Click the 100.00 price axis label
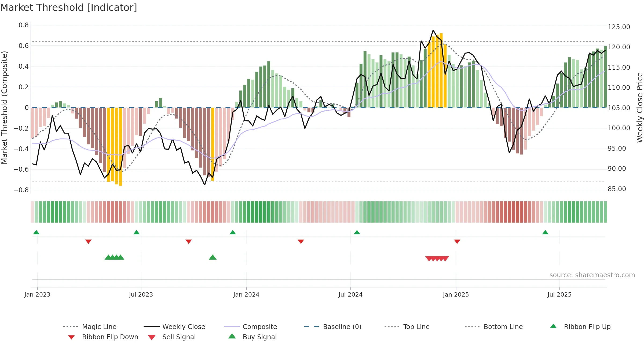 [619, 128]
